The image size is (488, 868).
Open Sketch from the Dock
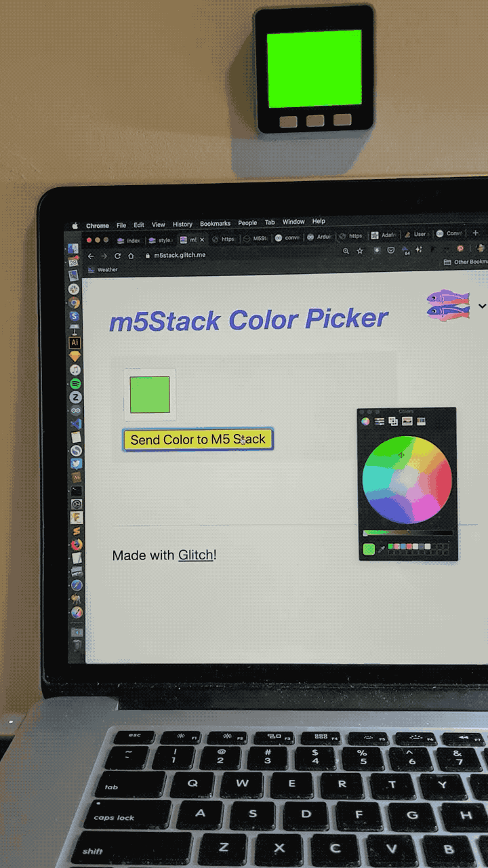[x=75, y=357]
